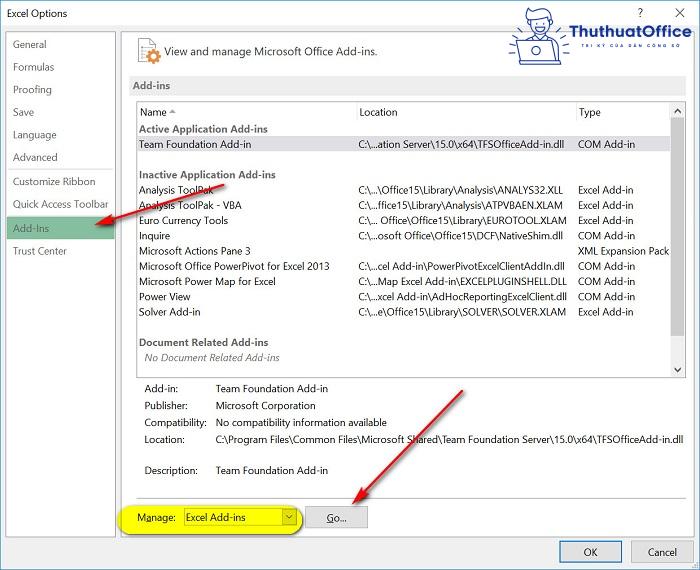The width and height of the screenshot is (700, 570).
Task: Select the Solver Add-in row
Action: pyautogui.click(x=404, y=312)
